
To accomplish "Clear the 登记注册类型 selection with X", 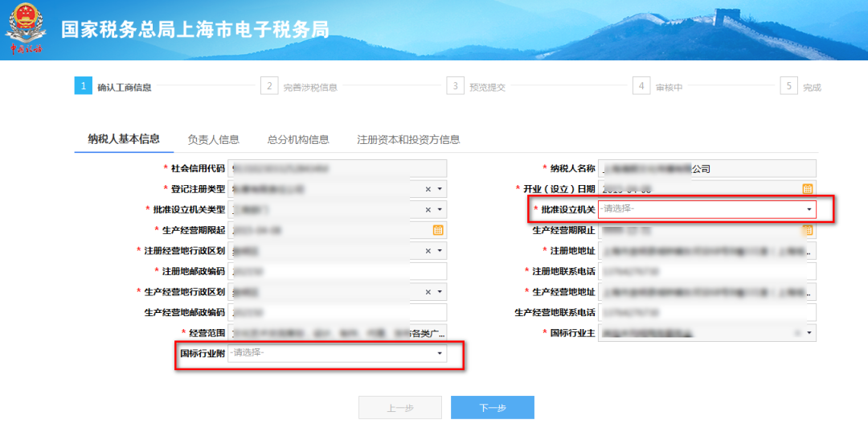I will 428,189.
